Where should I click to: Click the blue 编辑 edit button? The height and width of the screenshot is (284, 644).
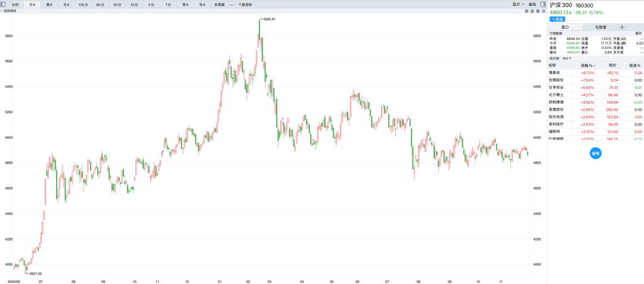(595, 154)
